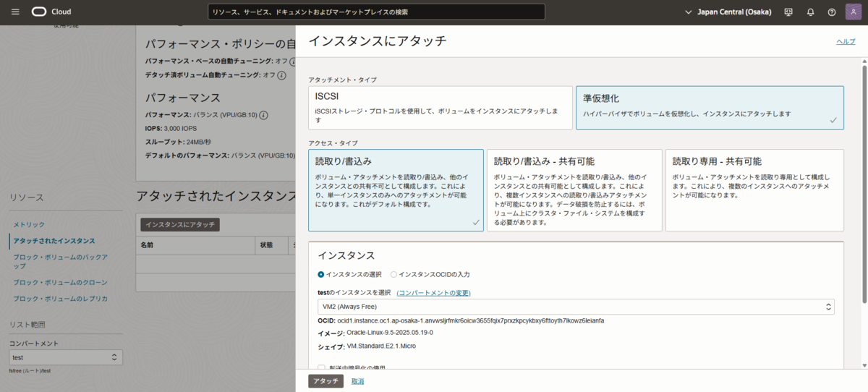The image size is (868, 392).
Task: Click インスタンスにアタッチ button in background page
Action: click(x=180, y=225)
